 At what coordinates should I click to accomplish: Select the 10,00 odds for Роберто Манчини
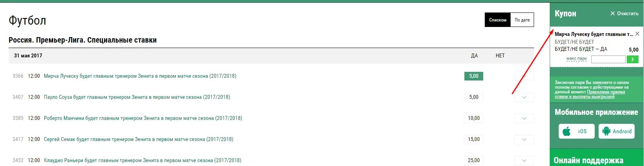pos(474,118)
